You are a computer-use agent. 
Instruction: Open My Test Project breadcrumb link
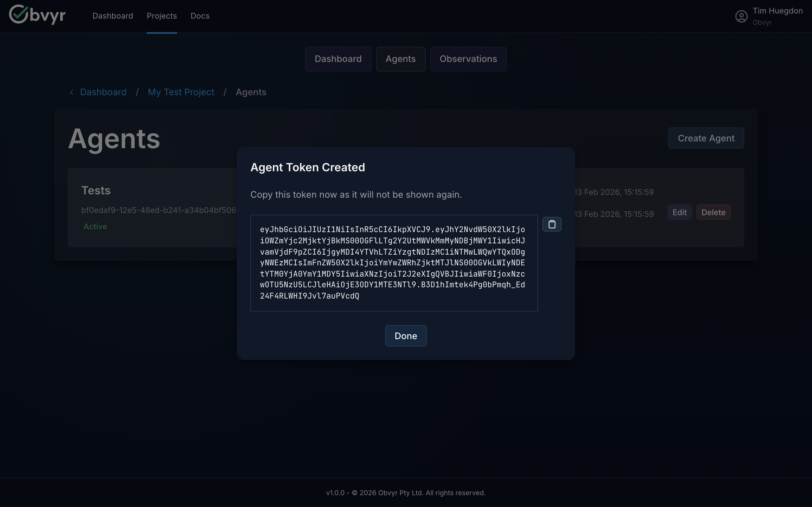click(x=181, y=92)
